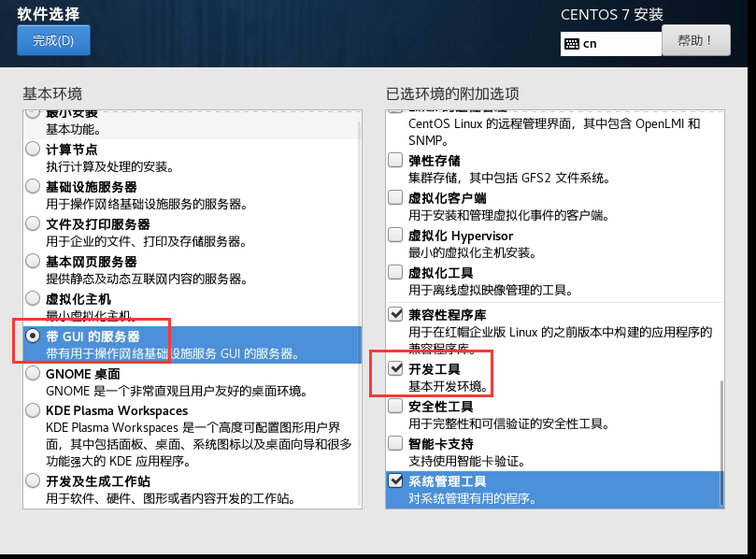756x559 pixels.
Task: Click text 用于完整性和可信验证的安全性工具。
Action: pyautogui.click(x=509, y=424)
